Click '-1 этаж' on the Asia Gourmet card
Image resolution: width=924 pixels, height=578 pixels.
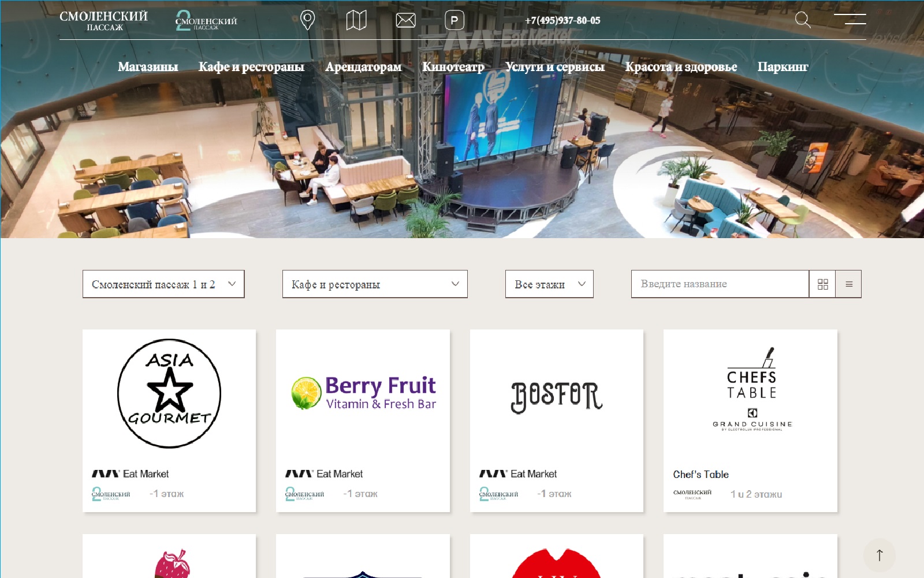pos(166,494)
